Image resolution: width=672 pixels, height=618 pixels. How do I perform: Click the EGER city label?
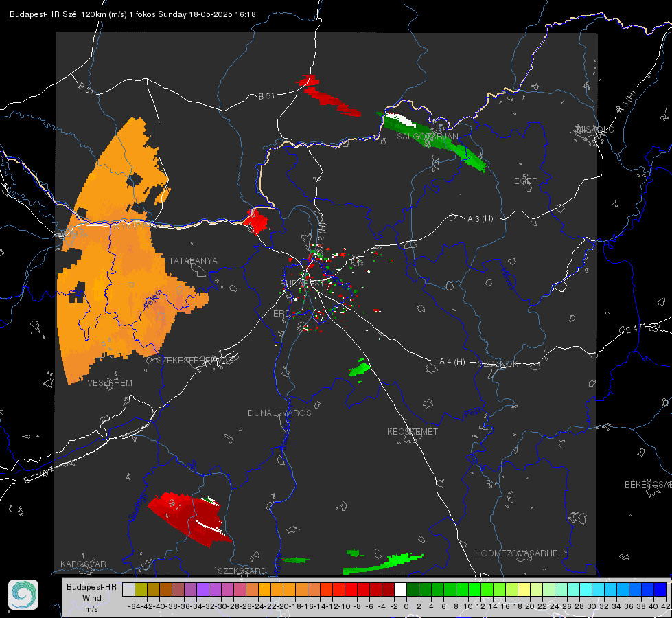click(x=526, y=181)
